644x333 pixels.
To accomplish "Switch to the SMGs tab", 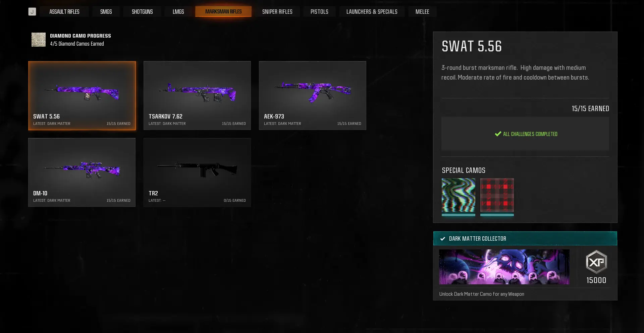I will click(x=106, y=12).
